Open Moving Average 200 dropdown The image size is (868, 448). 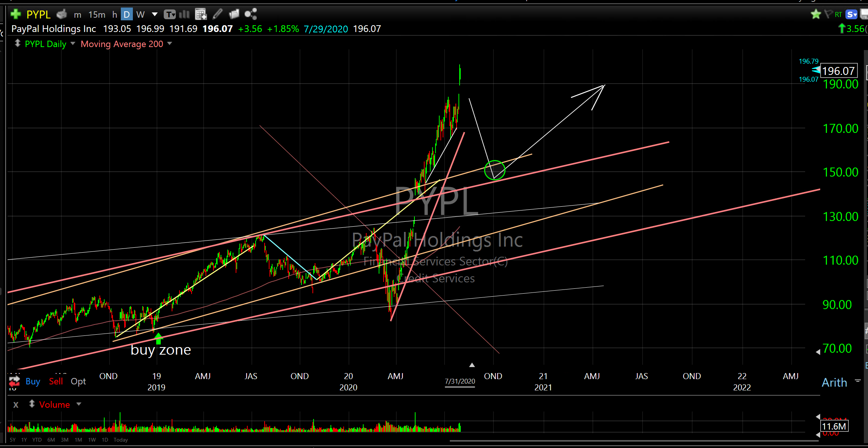(x=170, y=44)
